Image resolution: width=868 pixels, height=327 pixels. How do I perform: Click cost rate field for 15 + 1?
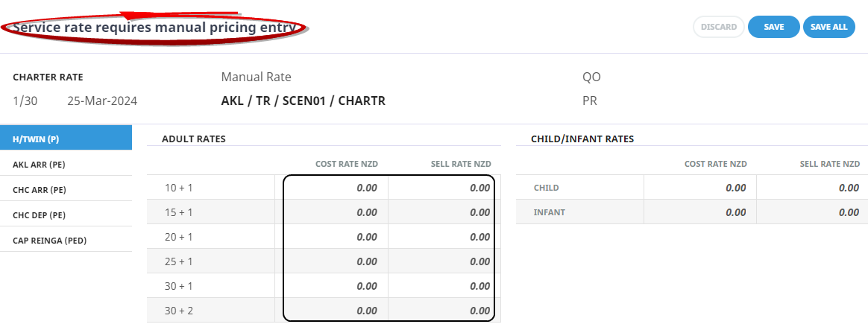click(333, 212)
